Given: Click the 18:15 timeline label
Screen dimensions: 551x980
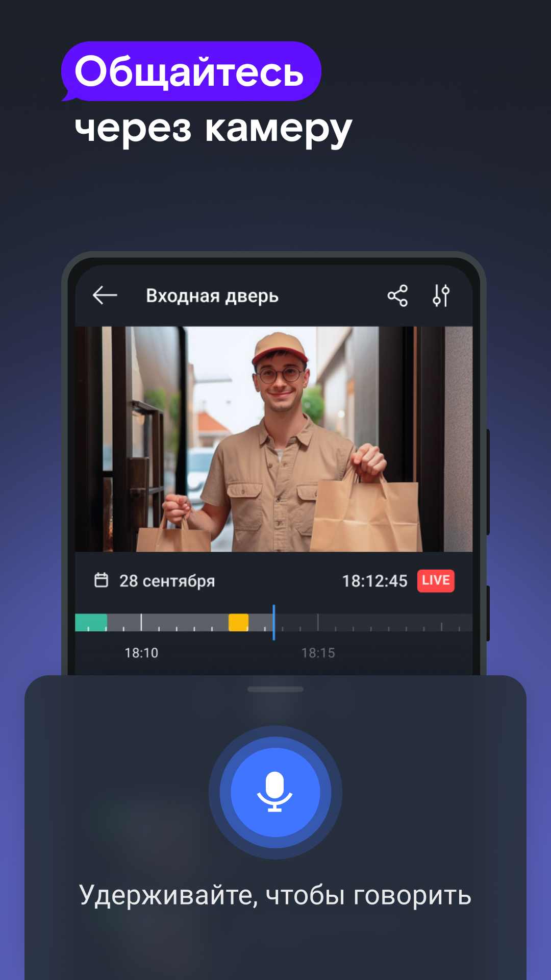Looking at the screenshot, I should (x=318, y=653).
